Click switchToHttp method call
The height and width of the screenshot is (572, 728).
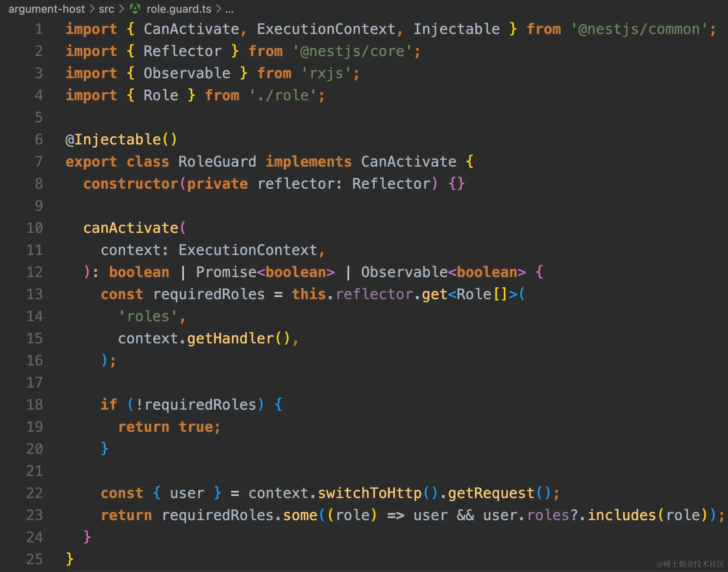[x=370, y=493]
